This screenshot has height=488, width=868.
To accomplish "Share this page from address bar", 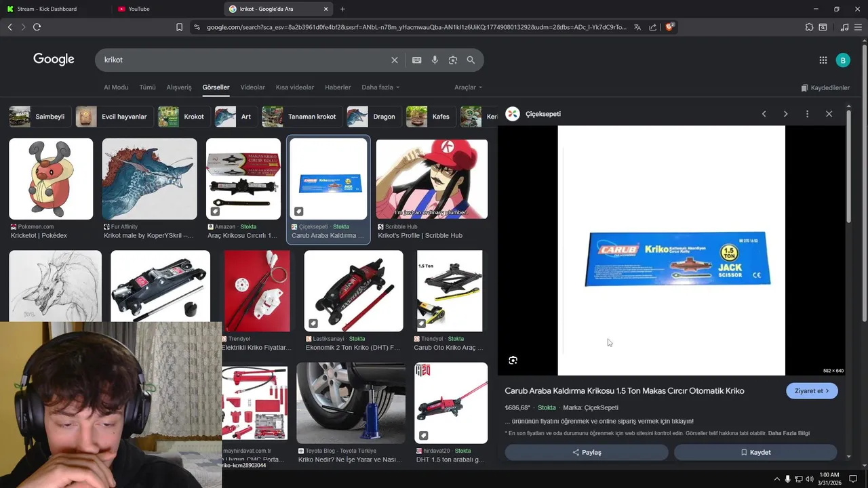I will tap(652, 27).
